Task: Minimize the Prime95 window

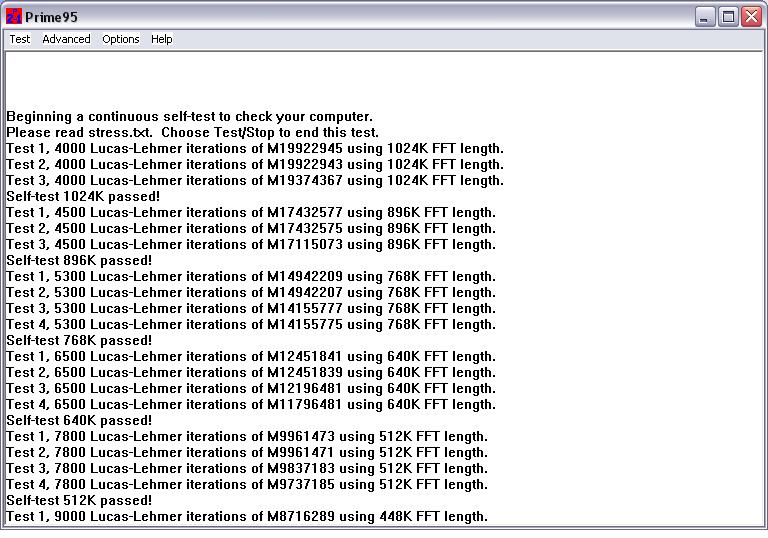Action: click(705, 17)
